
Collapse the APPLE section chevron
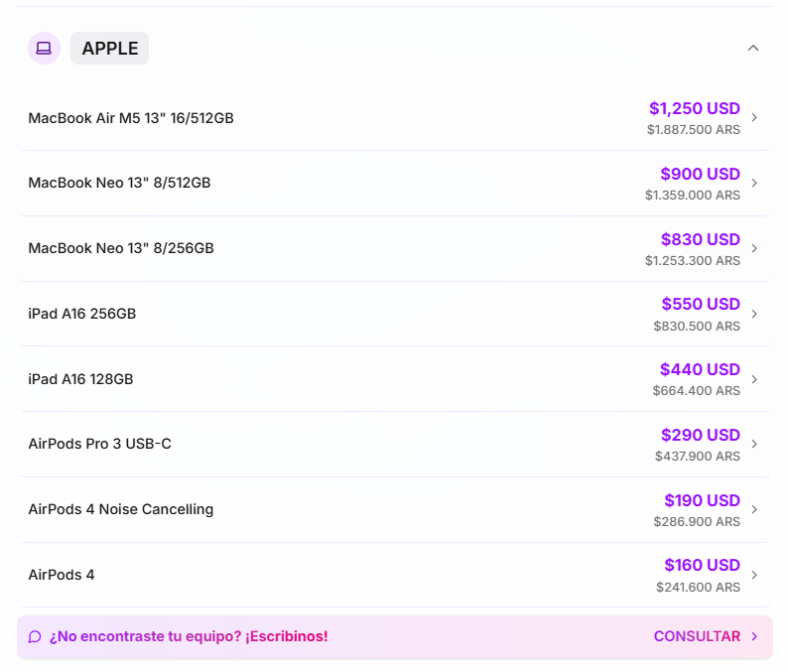pyautogui.click(x=753, y=49)
